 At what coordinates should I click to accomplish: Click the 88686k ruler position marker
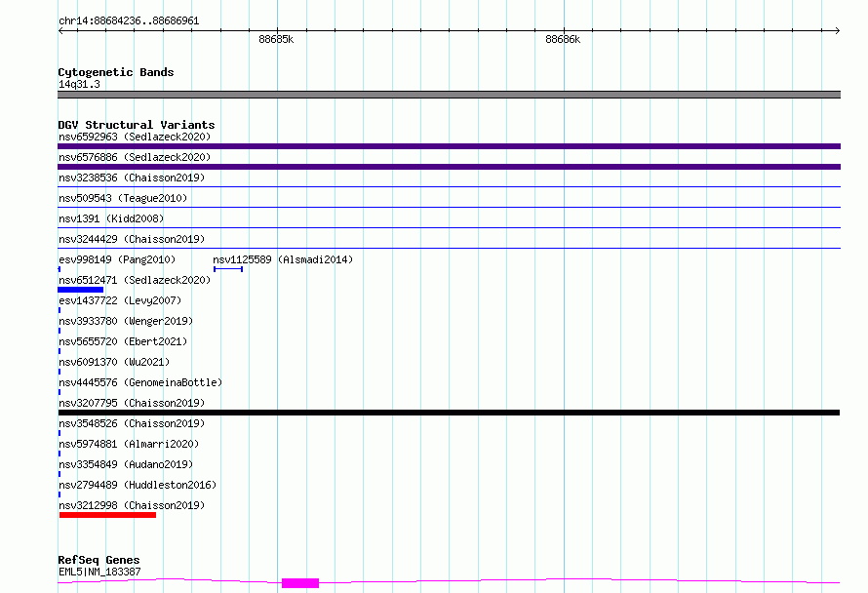pyautogui.click(x=563, y=39)
